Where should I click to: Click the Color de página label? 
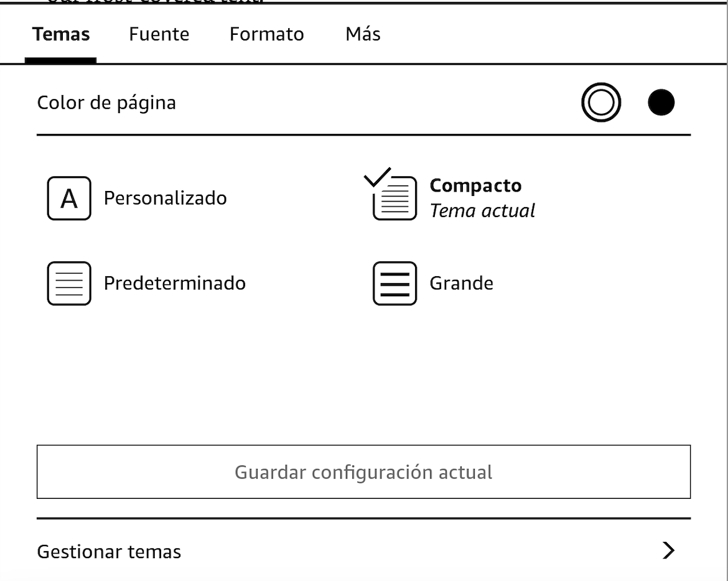(x=106, y=103)
